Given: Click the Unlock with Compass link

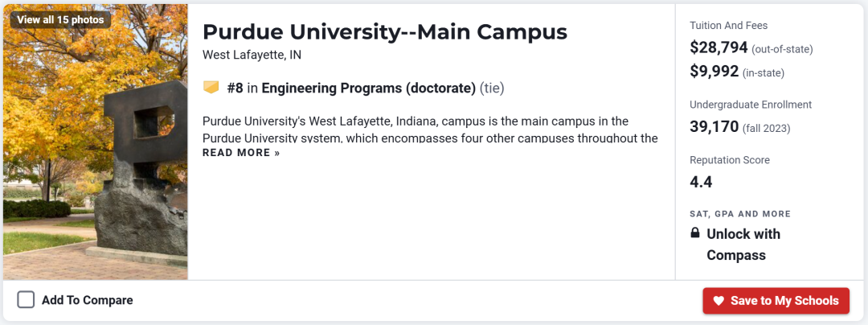Looking at the screenshot, I should [743, 245].
